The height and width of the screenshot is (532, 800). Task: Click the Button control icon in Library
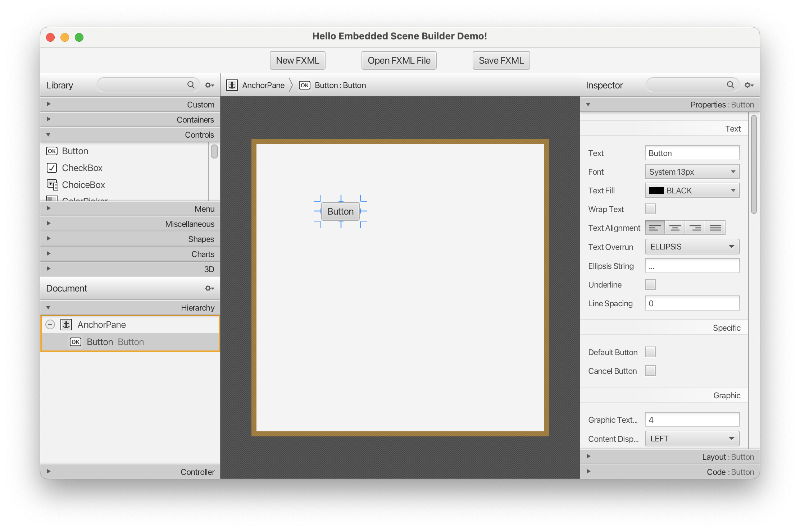[x=52, y=151]
